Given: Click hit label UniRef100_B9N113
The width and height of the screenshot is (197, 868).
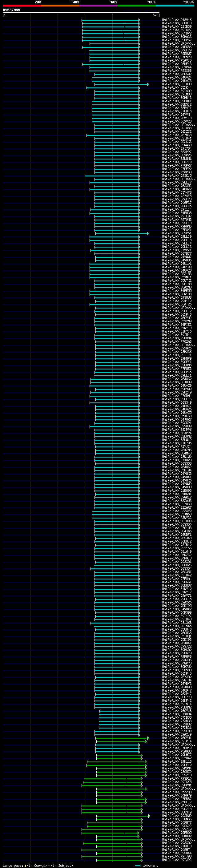Looking at the screenshot, I should tap(177, 761).
